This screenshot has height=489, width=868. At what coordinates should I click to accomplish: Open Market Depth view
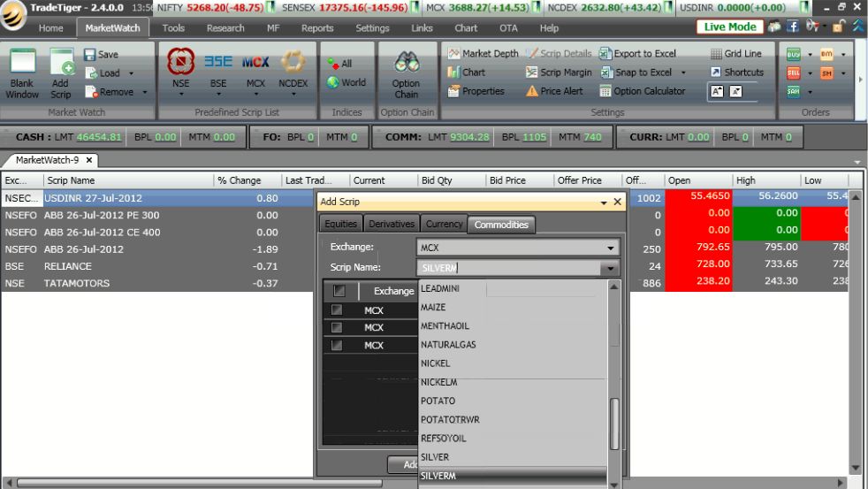483,54
